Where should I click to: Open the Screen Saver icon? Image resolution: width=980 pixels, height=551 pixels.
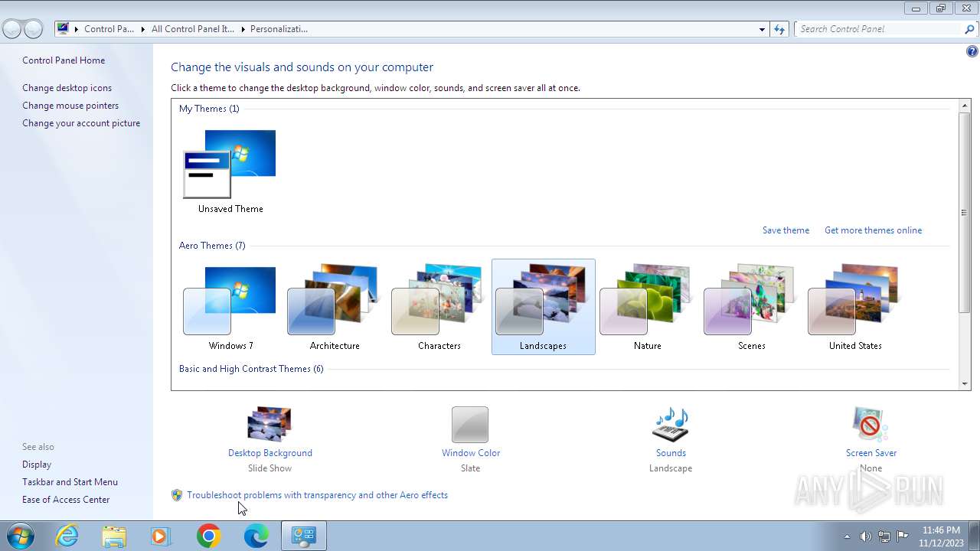(871, 424)
